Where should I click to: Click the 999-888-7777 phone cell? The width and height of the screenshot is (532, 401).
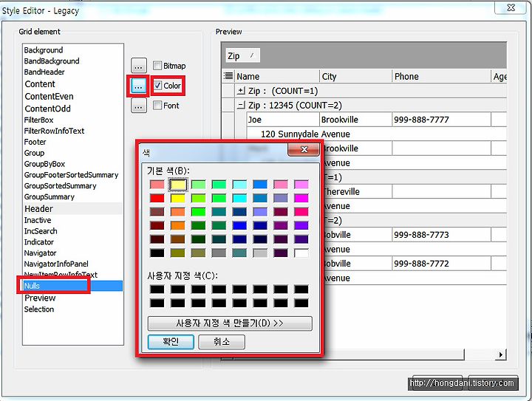[x=441, y=120]
